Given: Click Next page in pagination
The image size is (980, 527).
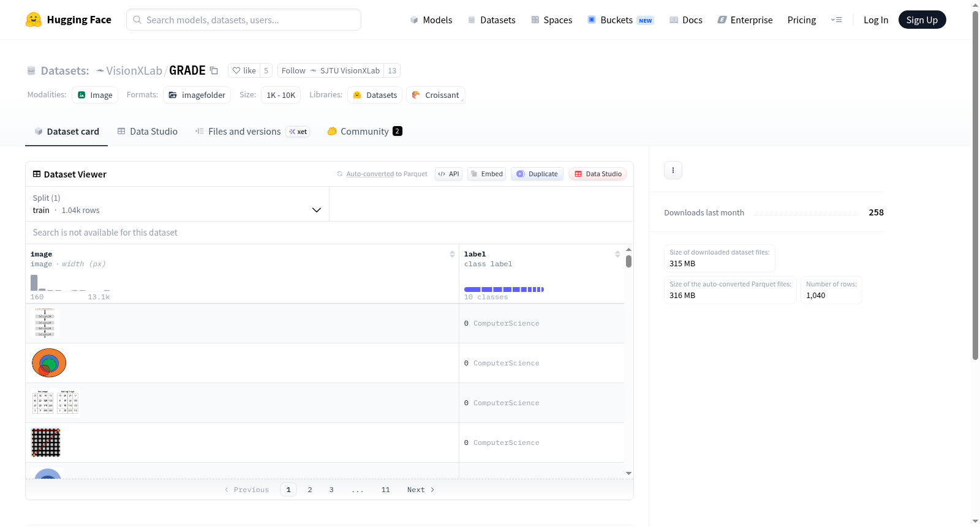Looking at the screenshot, I should pos(421,490).
